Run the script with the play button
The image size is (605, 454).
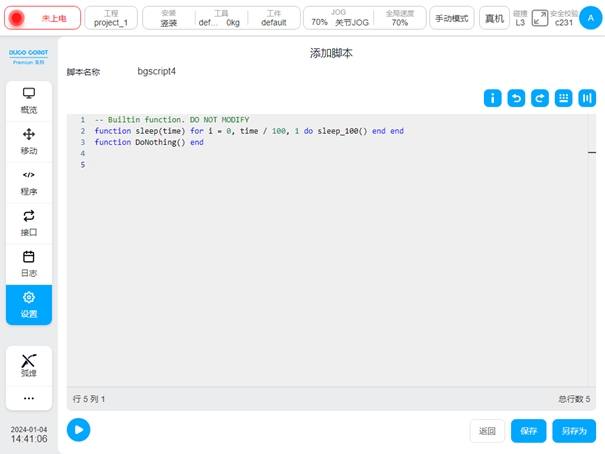78,429
